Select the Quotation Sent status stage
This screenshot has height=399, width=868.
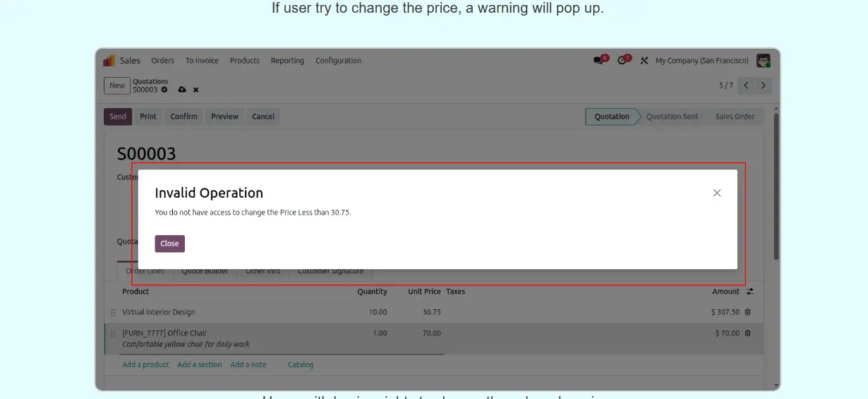point(672,117)
